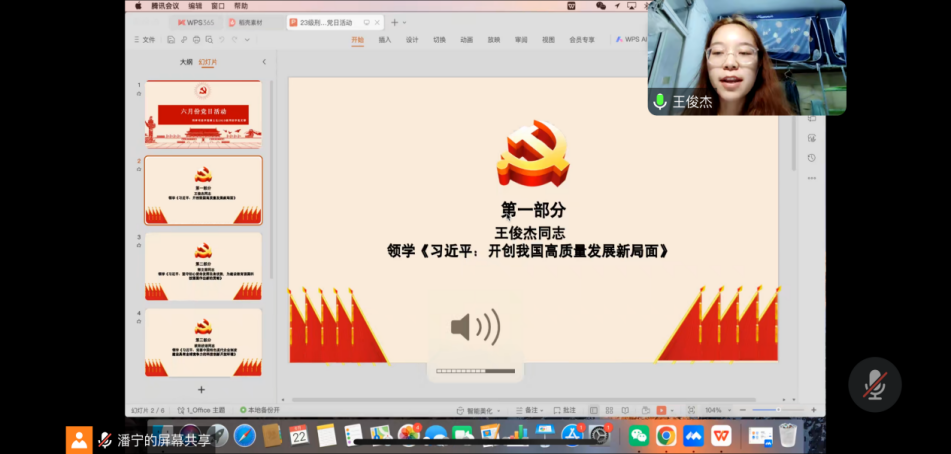This screenshot has height=454, width=951.
Task: Open the 智能美化 dropdown in status bar
Action: (474, 410)
